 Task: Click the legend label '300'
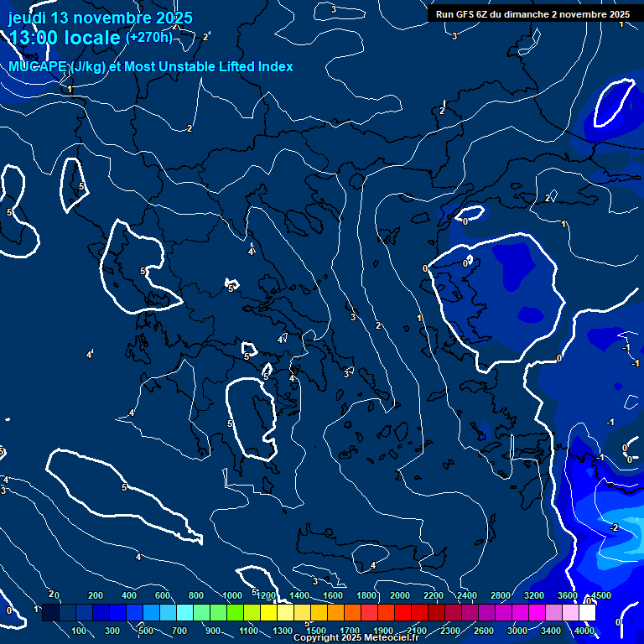pyautogui.click(x=112, y=631)
